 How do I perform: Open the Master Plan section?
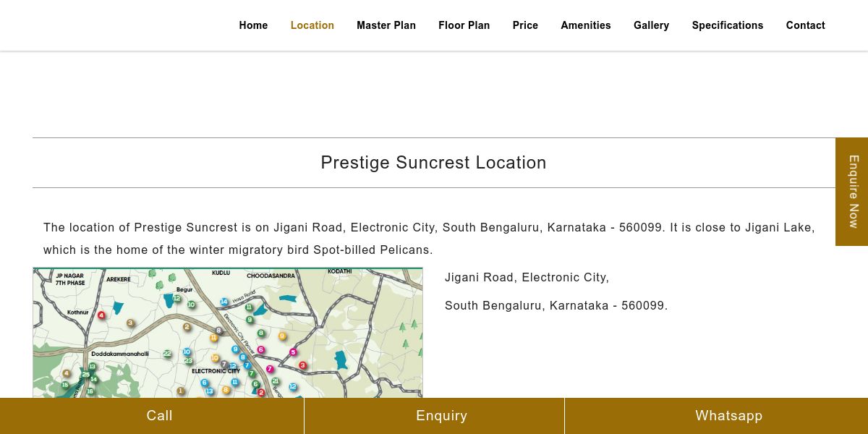pyautogui.click(x=386, y=25)
